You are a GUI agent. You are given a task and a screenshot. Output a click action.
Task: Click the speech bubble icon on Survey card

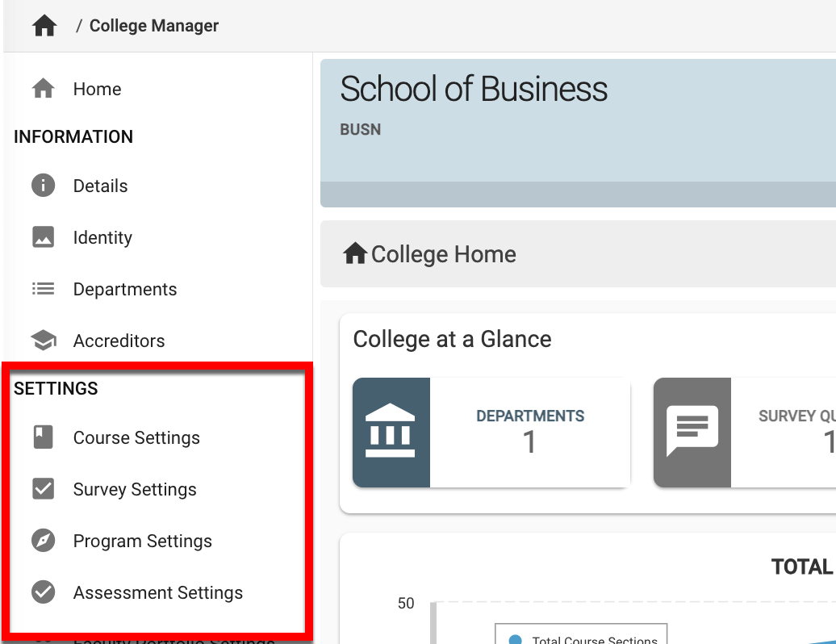(692, 433)
